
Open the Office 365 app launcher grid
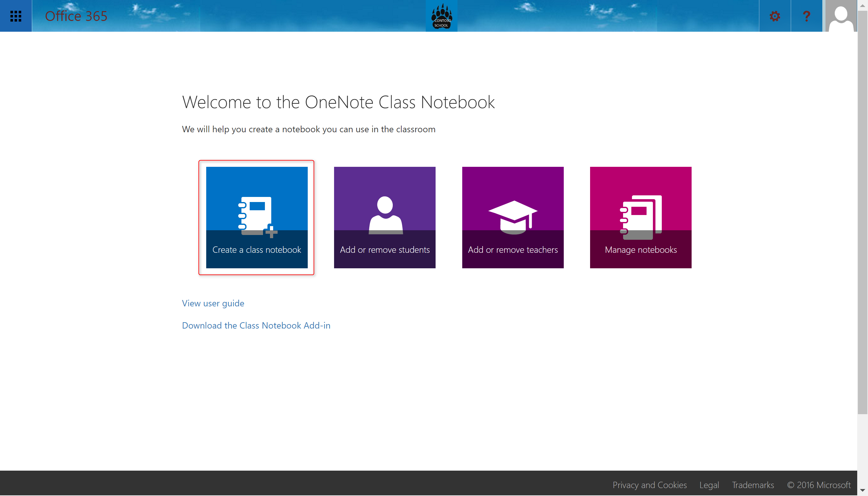click(16, 16)
